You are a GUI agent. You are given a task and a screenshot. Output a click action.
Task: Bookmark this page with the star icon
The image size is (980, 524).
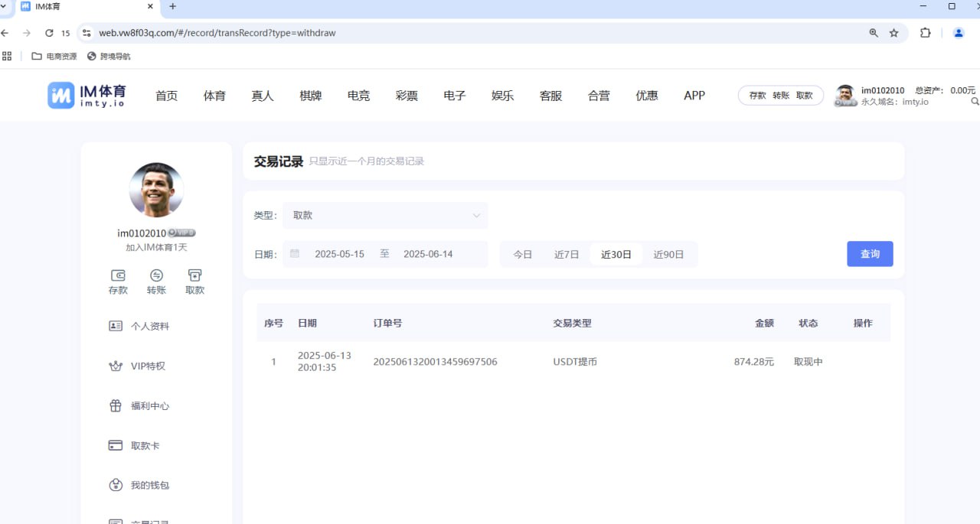tap(893, 33)
